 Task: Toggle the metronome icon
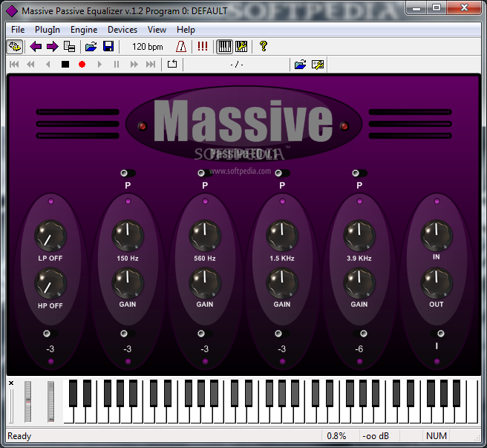pos(181,47)
